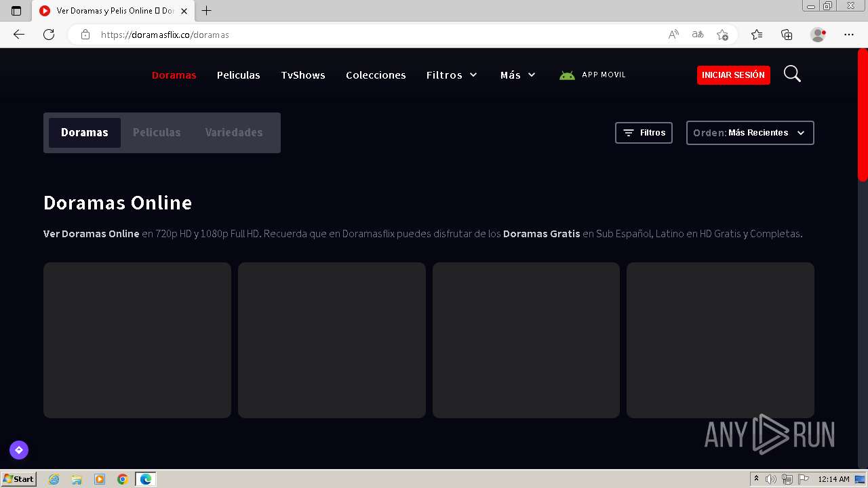Open Doramas in the top navigation
The width and height of the screenshot is (868, 488).
(174, 75)
